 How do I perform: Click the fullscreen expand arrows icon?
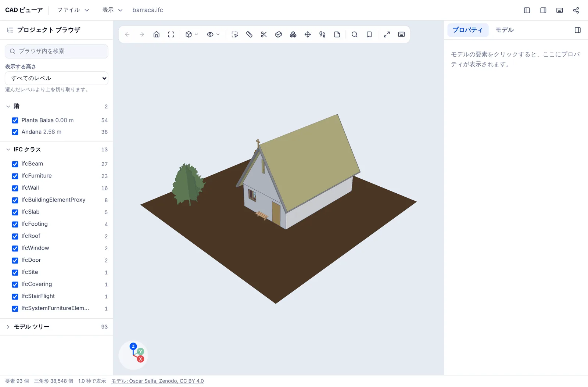[x=387, y=35]
